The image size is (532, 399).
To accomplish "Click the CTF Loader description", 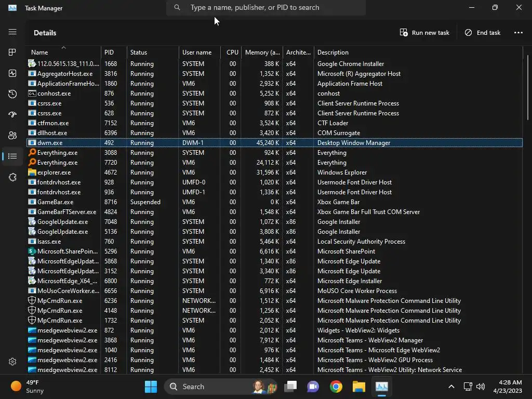I will click(332, 123).
